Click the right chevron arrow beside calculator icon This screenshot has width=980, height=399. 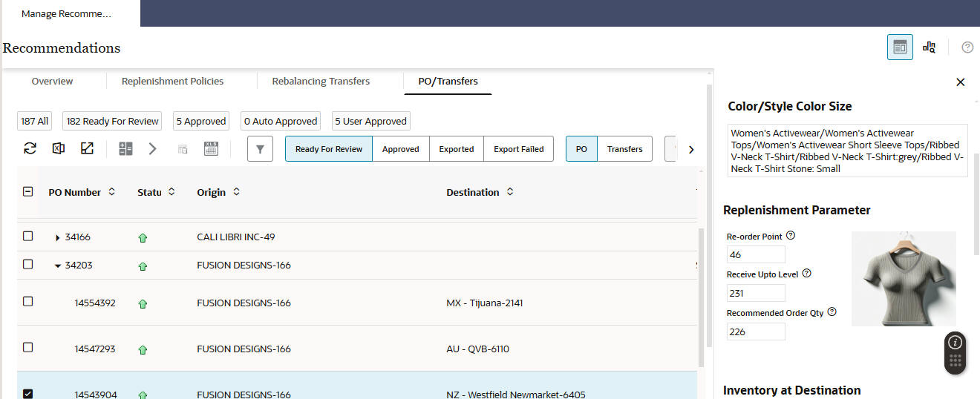tap(152, 148)
